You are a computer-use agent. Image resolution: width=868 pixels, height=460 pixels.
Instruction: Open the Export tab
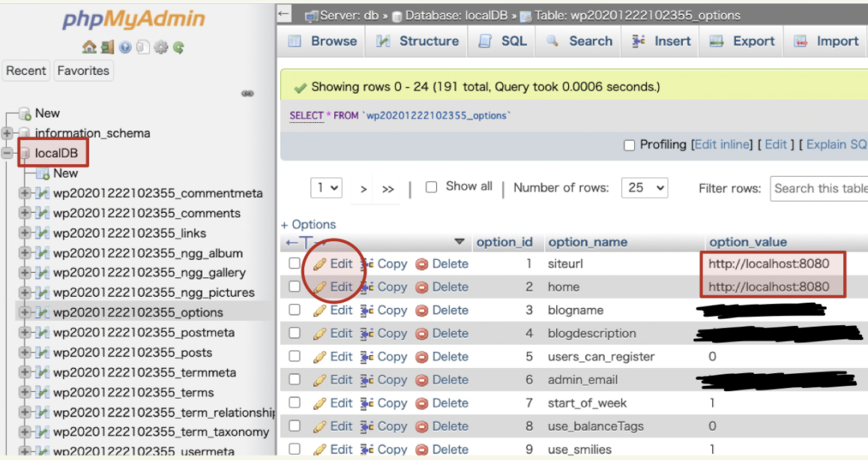[742, 41]
